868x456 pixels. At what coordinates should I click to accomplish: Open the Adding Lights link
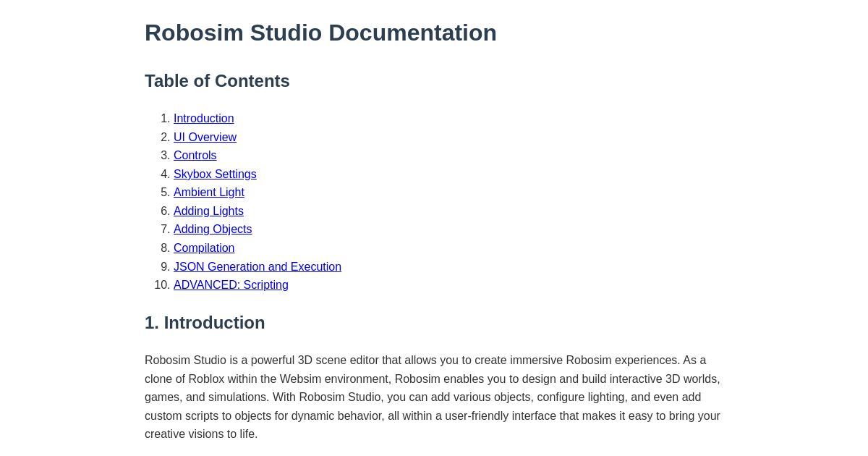208,211
